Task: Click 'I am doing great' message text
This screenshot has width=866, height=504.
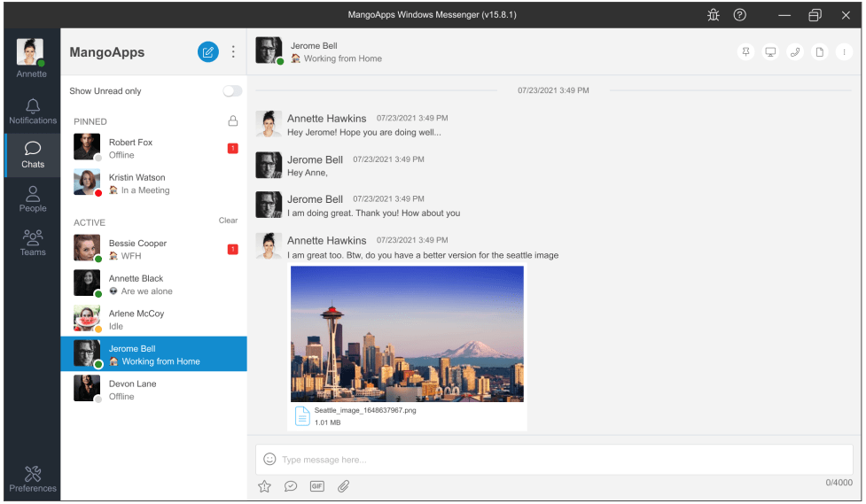Action: [x=373, y=213]
